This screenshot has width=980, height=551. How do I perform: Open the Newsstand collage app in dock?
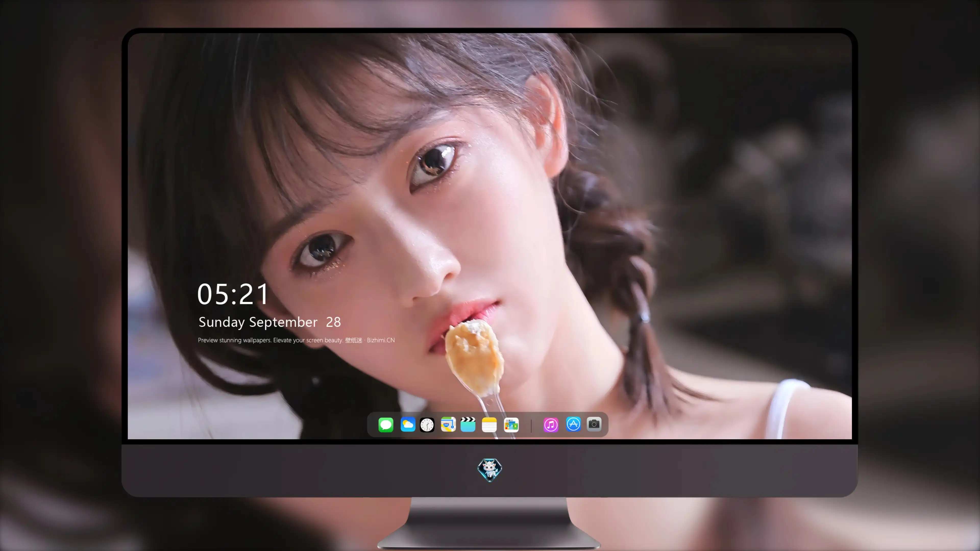pos(511,425)
